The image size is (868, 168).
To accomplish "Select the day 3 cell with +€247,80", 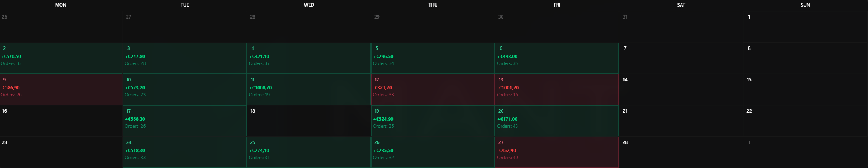I will tap(185, 58).
